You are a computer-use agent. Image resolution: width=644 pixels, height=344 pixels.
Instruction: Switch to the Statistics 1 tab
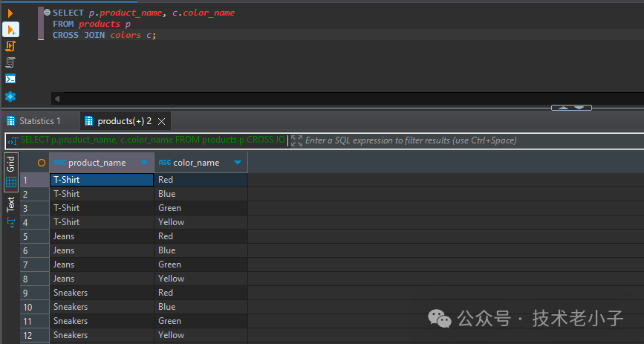coord(39,120)
